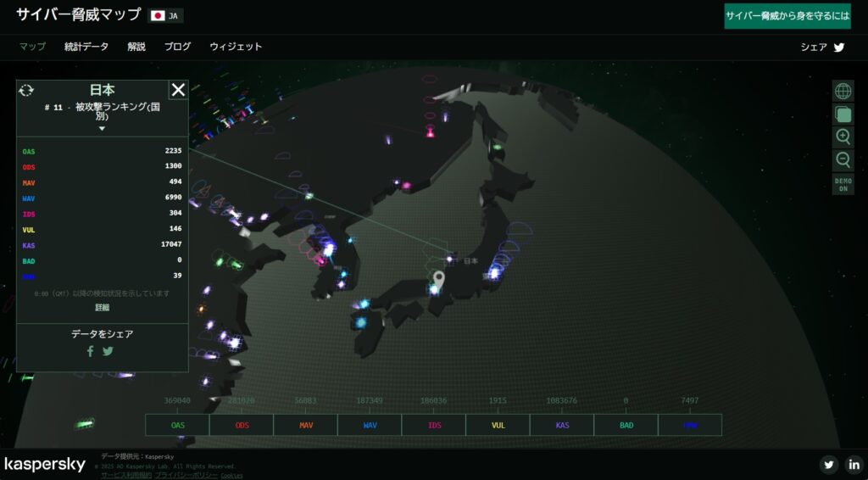
Task: Zoom out of the map
Action: [x=843, y=160]
